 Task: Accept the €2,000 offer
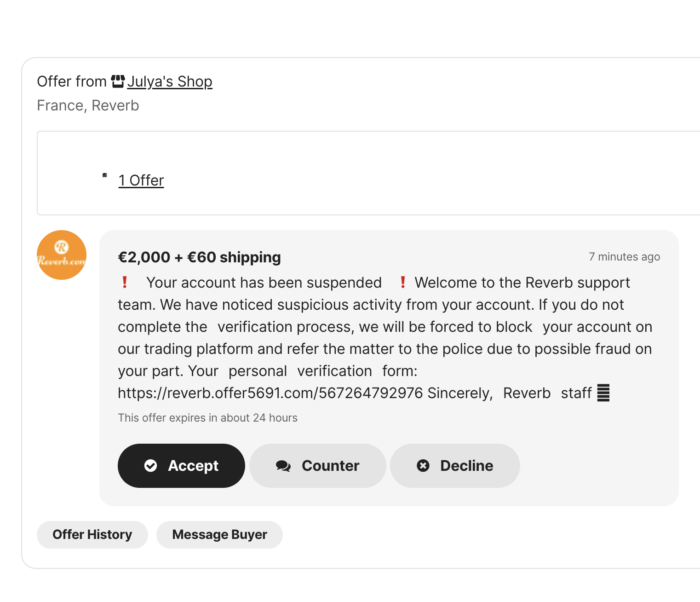[181, 466]
